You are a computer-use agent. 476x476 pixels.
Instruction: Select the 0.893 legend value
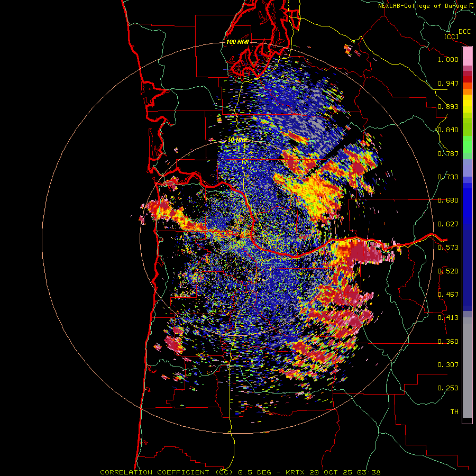click(x=448, y=106)
